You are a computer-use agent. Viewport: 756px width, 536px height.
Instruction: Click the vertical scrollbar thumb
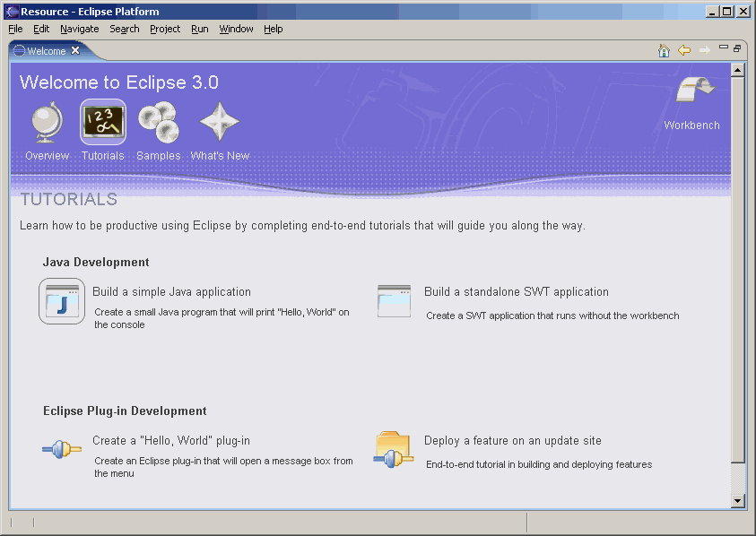[x=737, y=270]
